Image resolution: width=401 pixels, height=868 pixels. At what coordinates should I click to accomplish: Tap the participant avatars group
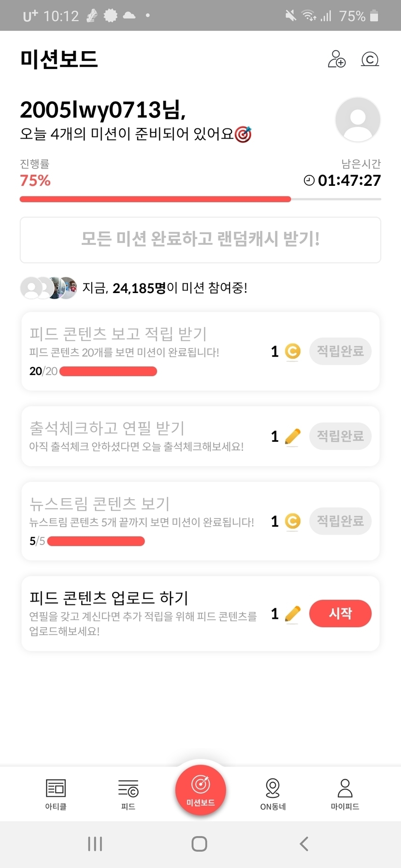[48, 288]
